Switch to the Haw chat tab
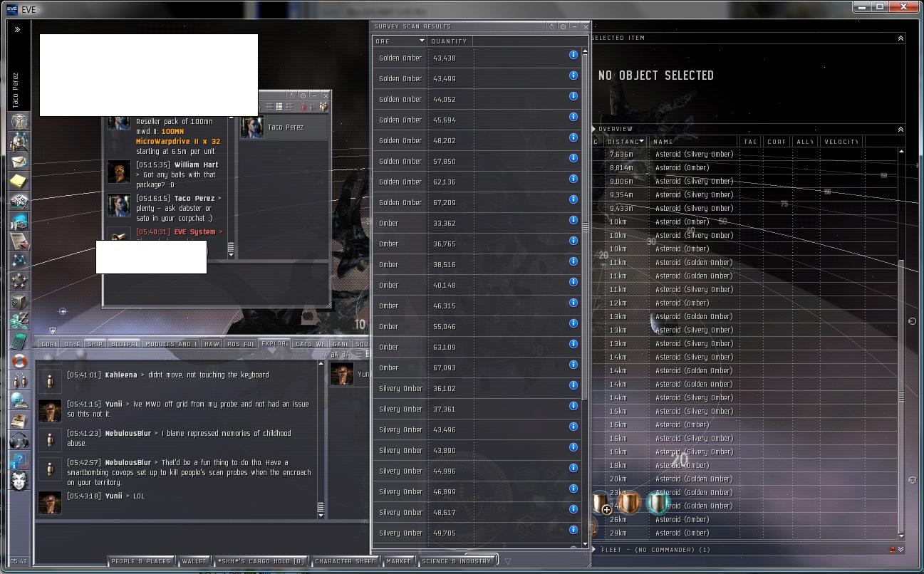Image resolution: width=924 pixels, height=574 pixels. point(212,344)
